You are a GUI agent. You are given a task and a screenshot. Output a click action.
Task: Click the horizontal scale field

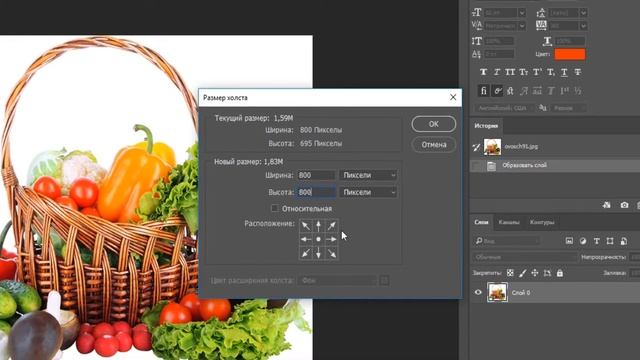pyautogui.click(x=570, y=41)
